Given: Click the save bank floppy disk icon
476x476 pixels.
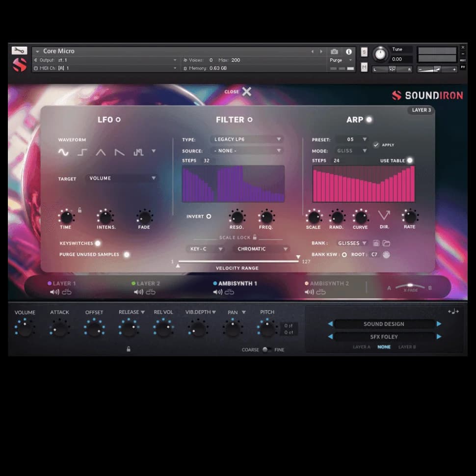Looking at the screenshot, I should pyautogui.click(x=376, y=243).
